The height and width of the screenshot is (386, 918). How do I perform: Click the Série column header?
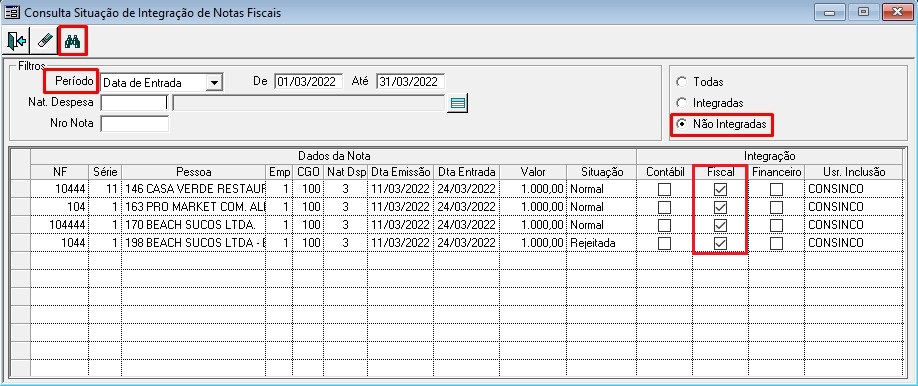point(105,172)
